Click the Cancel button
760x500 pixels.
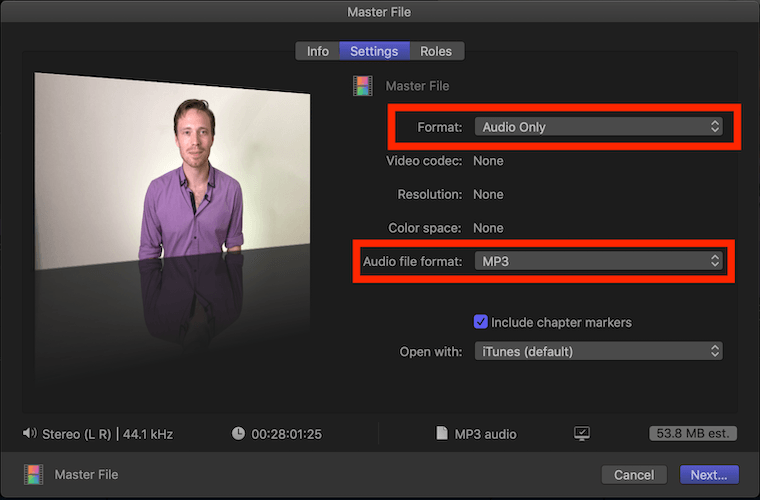tap(634, 475)
